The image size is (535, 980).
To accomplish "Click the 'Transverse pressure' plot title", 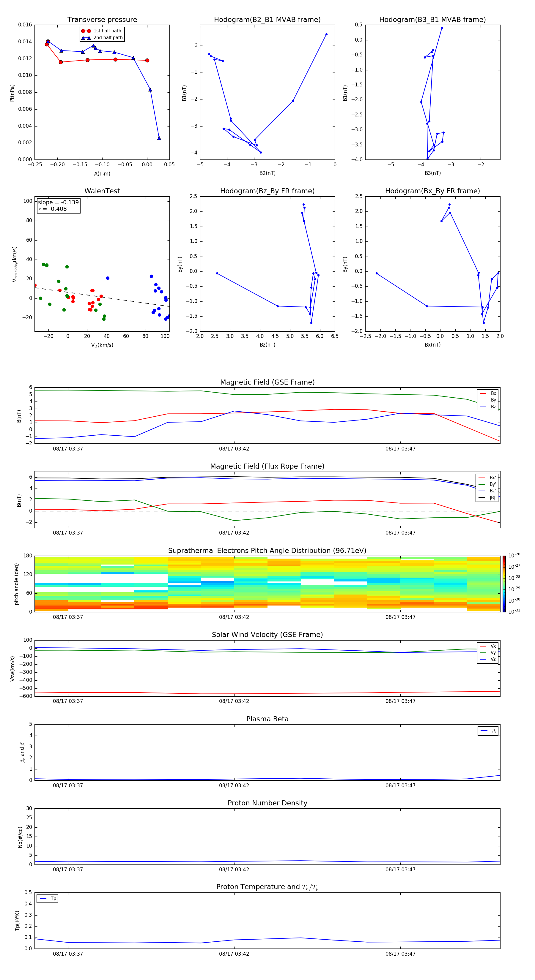I will (102, 20).
